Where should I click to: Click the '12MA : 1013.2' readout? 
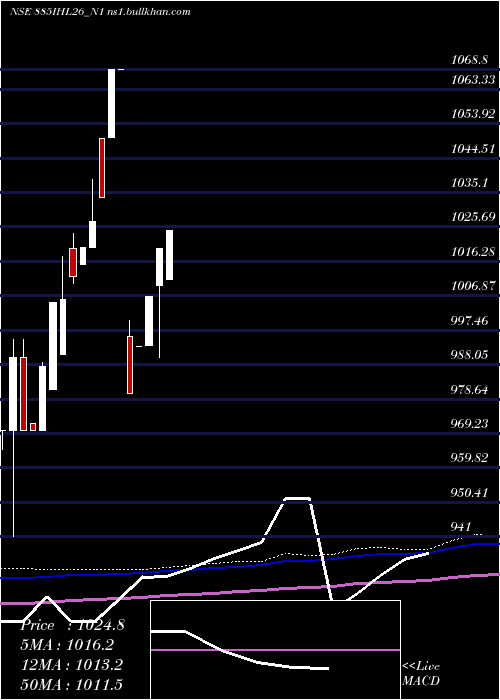coord(72,664)
